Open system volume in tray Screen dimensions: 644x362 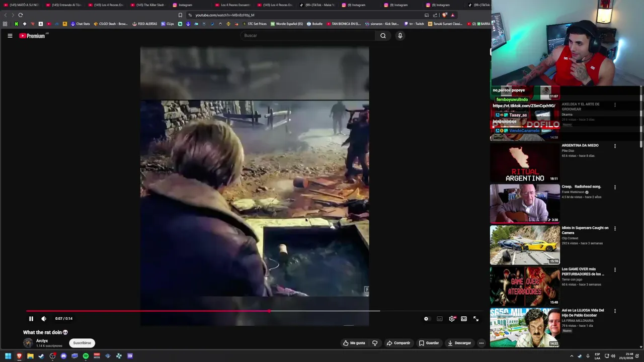(x=613, y=356)
